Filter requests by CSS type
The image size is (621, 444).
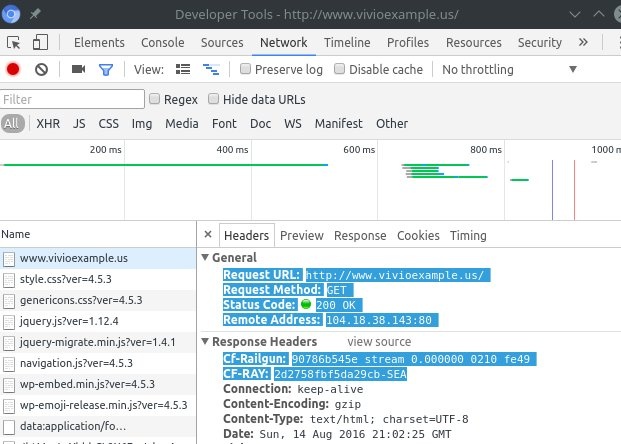click(109, 124)
